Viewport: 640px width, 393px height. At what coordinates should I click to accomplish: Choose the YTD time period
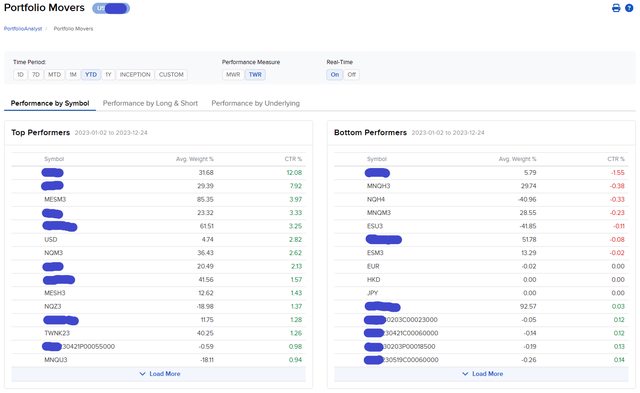tap(91, 75)
